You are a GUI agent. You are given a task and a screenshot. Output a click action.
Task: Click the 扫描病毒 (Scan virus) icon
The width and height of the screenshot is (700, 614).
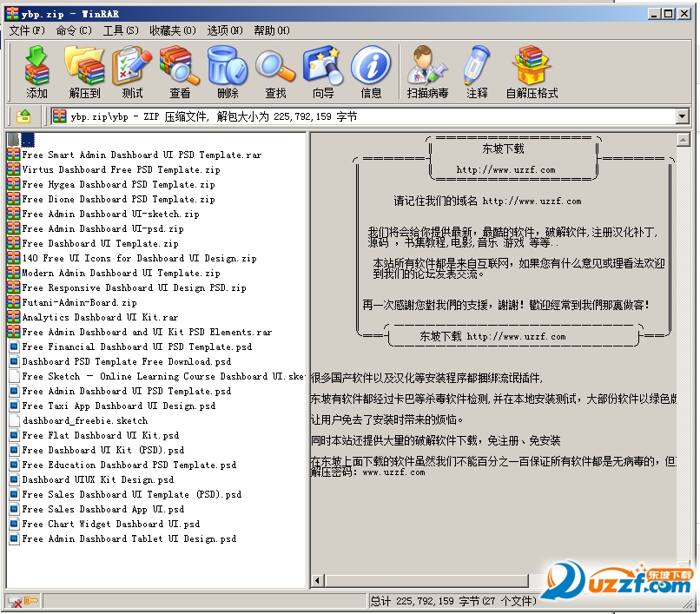pos(427,66)
